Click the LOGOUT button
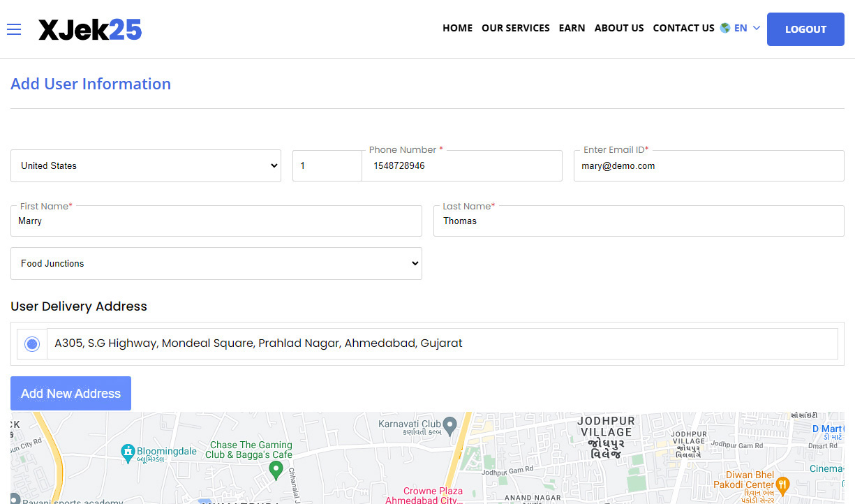The height and width of the screenshot is (504, 855). coord(805,29)
